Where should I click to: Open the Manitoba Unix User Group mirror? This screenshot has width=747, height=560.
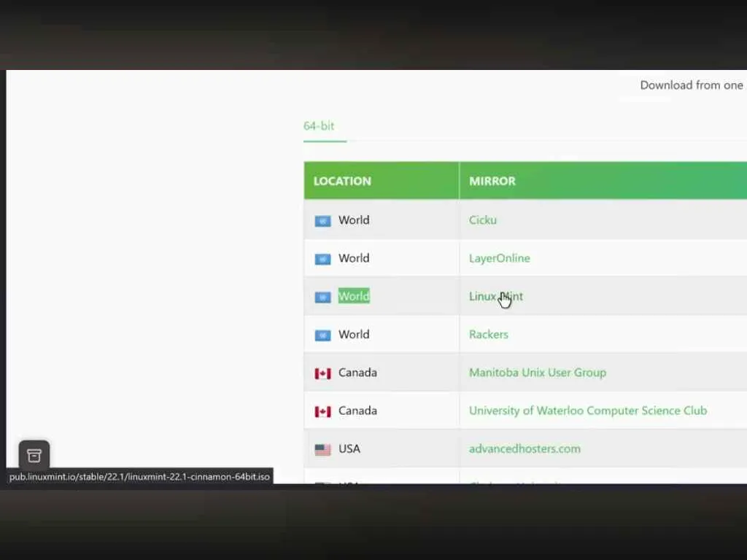(x=538, y=373)
